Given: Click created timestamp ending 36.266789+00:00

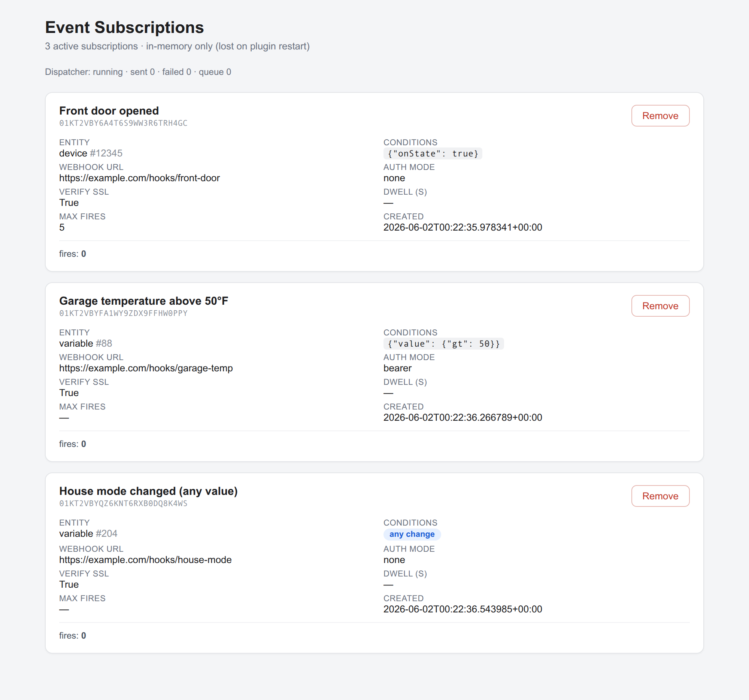Looking at the screenshot, I should [x=463, y=418].
